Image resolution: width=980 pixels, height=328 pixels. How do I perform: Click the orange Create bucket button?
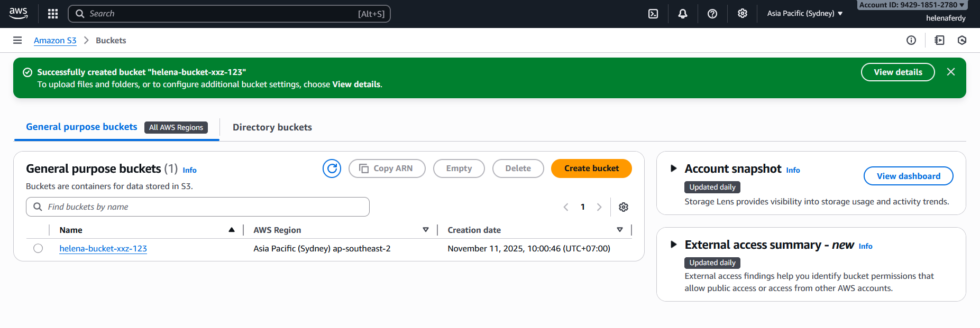(591, 168)
